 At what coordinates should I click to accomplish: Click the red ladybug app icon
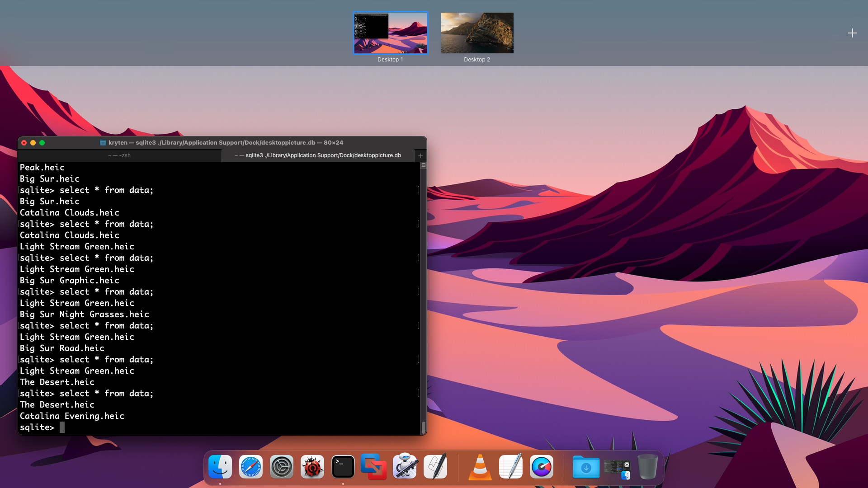point(312,467)
